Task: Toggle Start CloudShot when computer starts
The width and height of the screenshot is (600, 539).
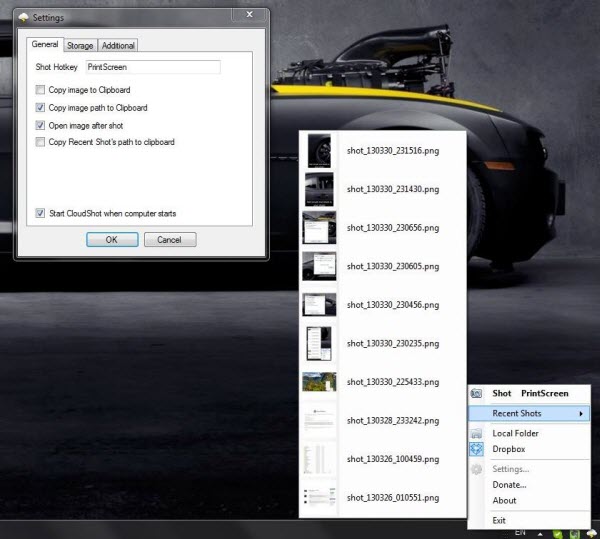Action: click(x=39, y=213)
